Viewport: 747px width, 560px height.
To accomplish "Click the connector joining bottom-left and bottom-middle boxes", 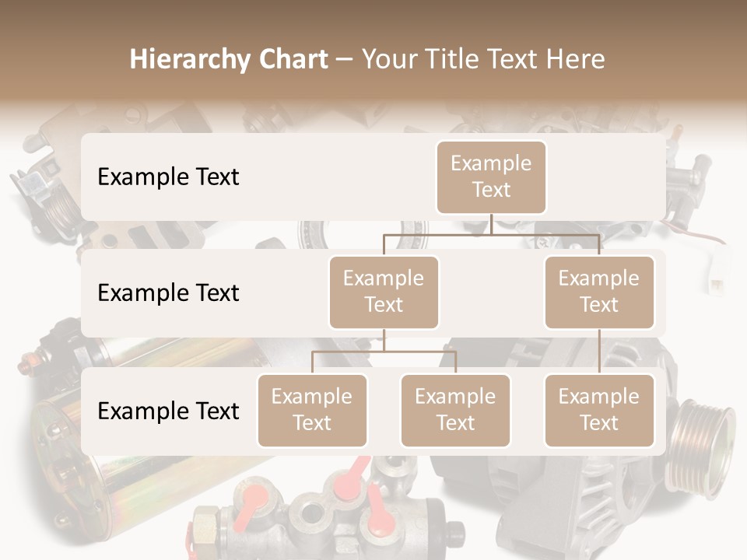I will coord(384,352).
